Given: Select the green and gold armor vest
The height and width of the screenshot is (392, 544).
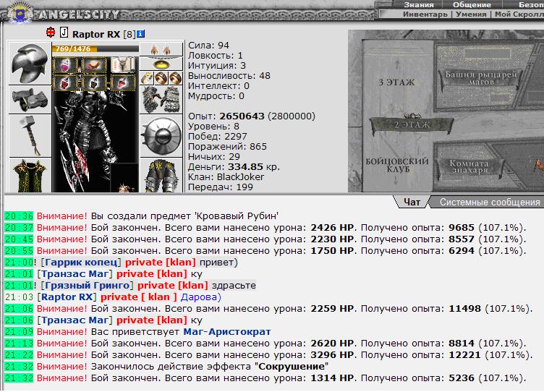Looking at the screenshot, I should 30,175.
